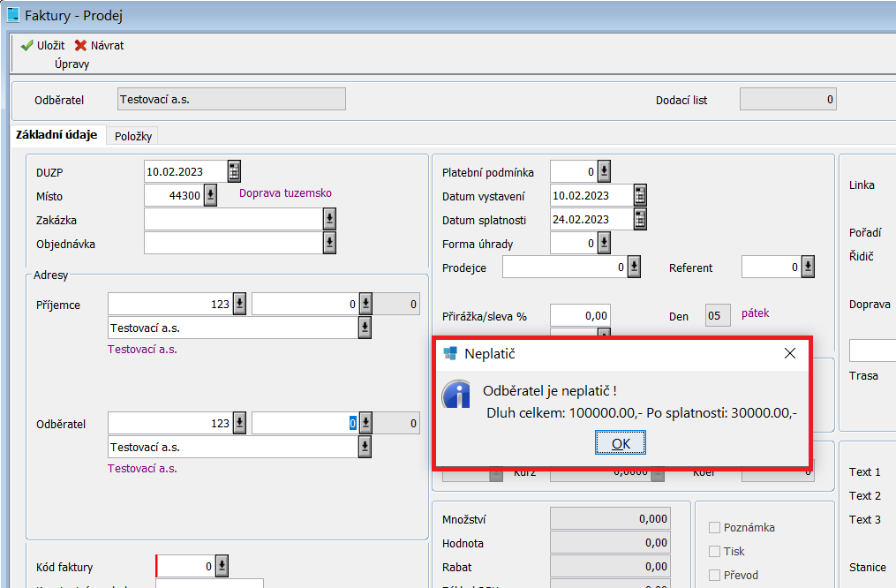Open calendar for Datum vystavení

[x=640, y=195]
